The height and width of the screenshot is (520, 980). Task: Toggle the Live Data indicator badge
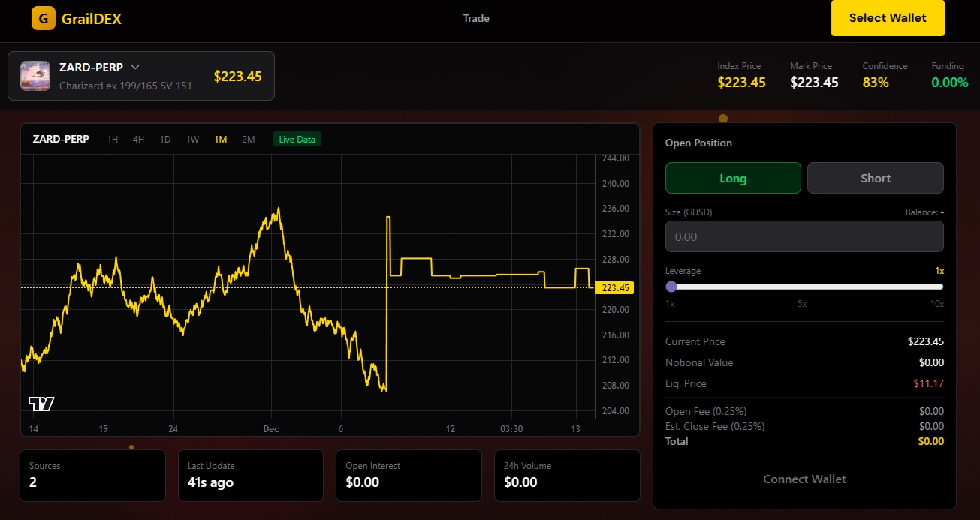pos(296,139)
